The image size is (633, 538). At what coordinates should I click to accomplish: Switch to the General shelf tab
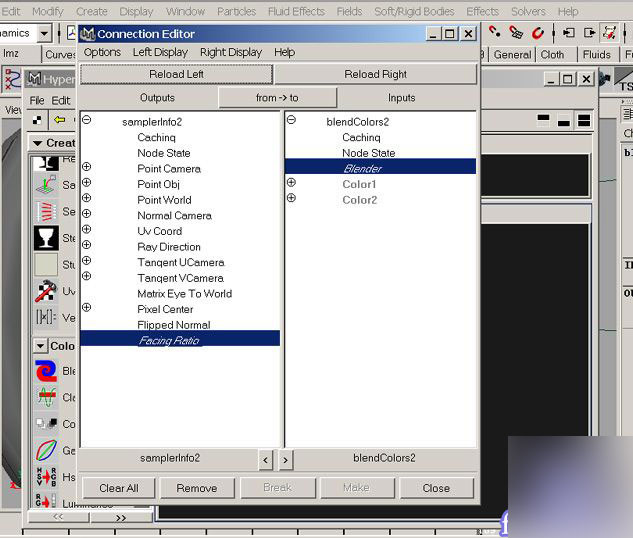point(512,54)
